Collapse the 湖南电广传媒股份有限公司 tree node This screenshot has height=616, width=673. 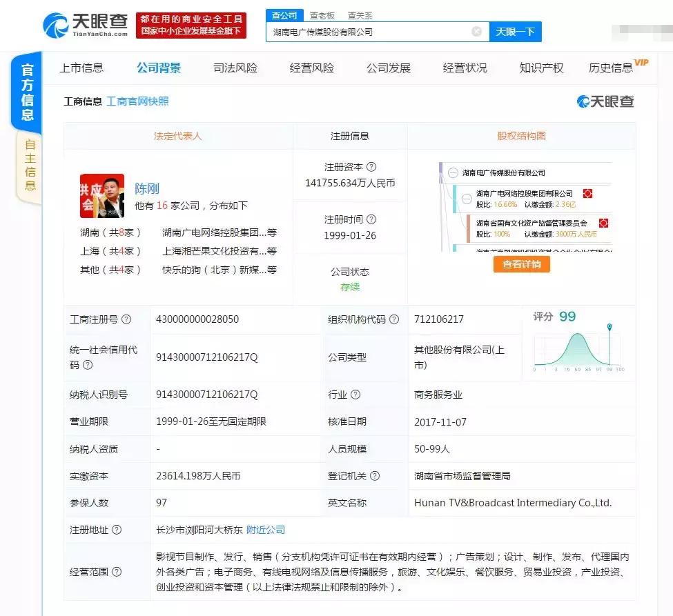(x=452, y=173)
